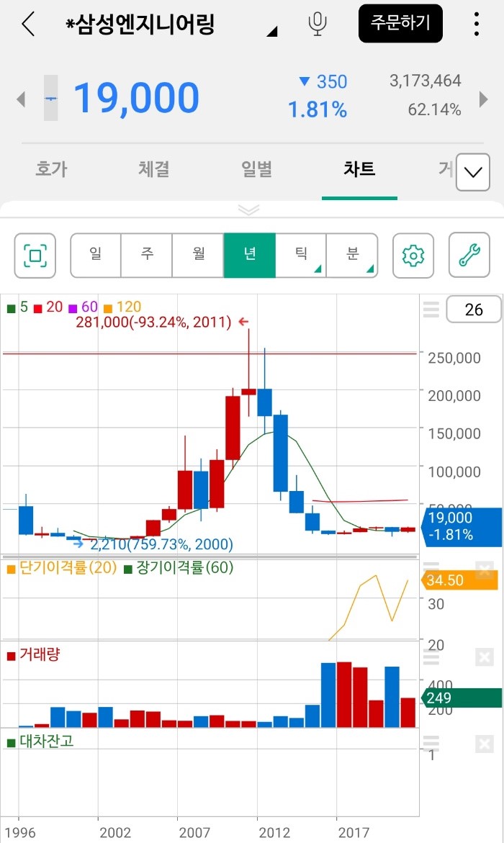Image resolution: width=504 pixels, height=843 pixels.
Task: Open the 분 minute period dropdown
Action: [x=352, y=256]
